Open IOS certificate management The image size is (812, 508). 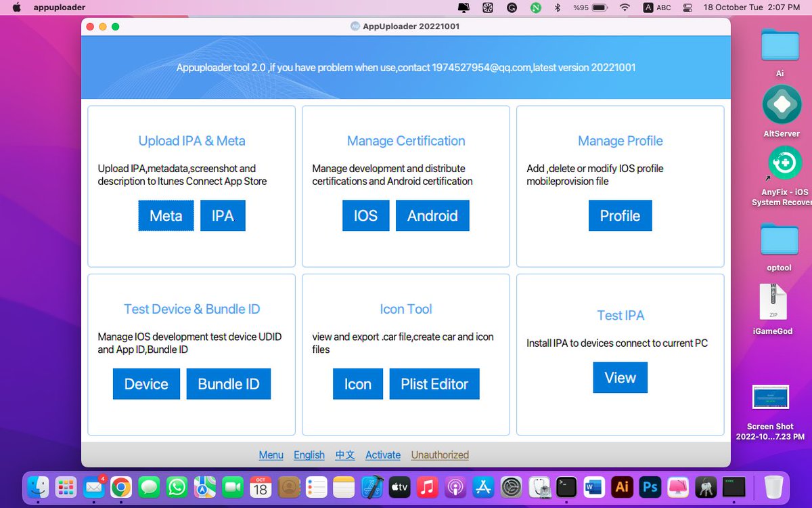click(x=365, y=215)
